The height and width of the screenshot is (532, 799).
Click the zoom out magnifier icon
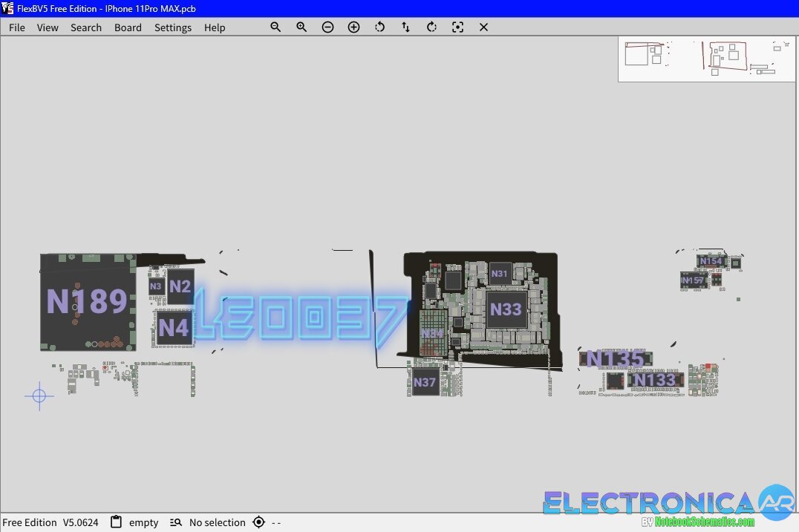(x=275, y=27)
